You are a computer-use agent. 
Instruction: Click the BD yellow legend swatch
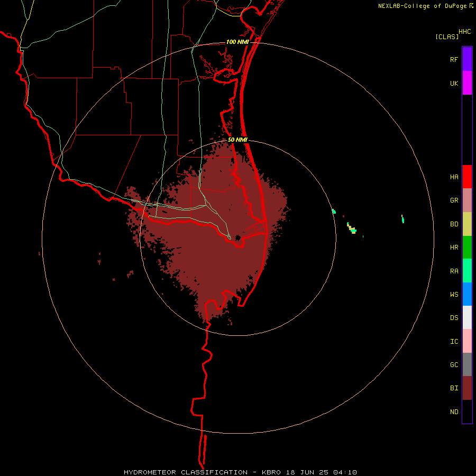[467, 224]
